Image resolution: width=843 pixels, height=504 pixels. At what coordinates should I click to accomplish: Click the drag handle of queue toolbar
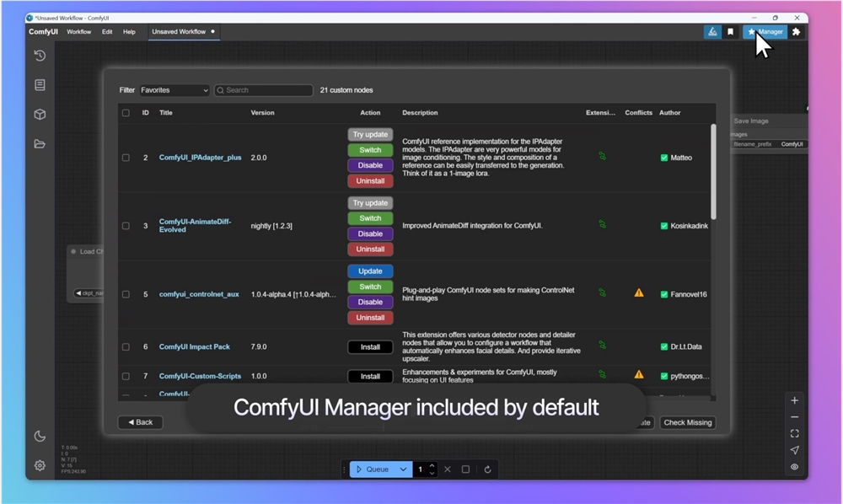tap(344, 469)
